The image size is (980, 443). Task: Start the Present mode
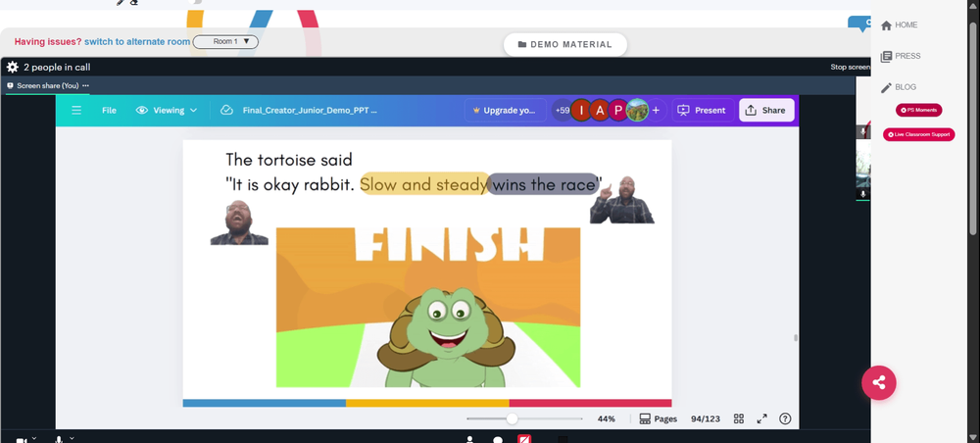703,110
